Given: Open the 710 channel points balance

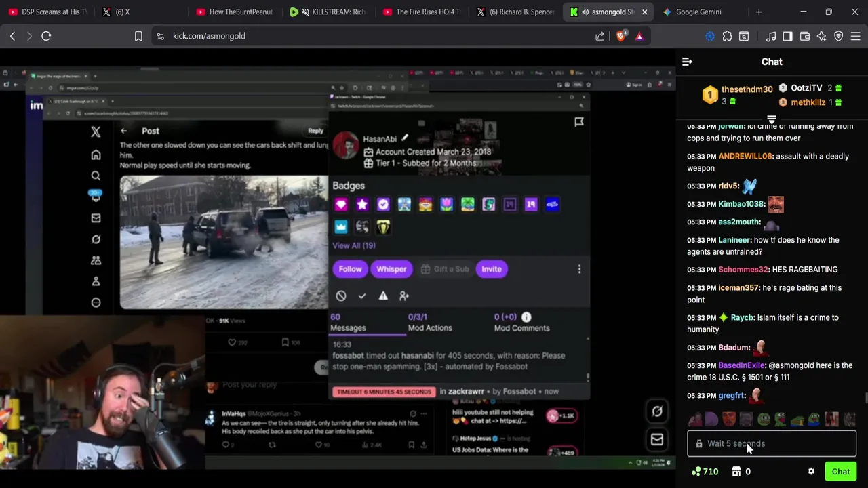Looking at the screenshot, I should (705, 472).
